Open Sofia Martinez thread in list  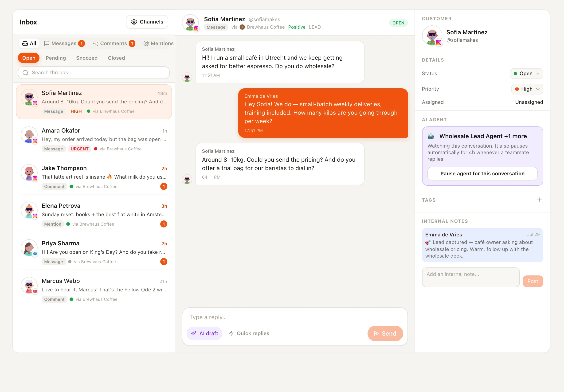pos(94,102)
